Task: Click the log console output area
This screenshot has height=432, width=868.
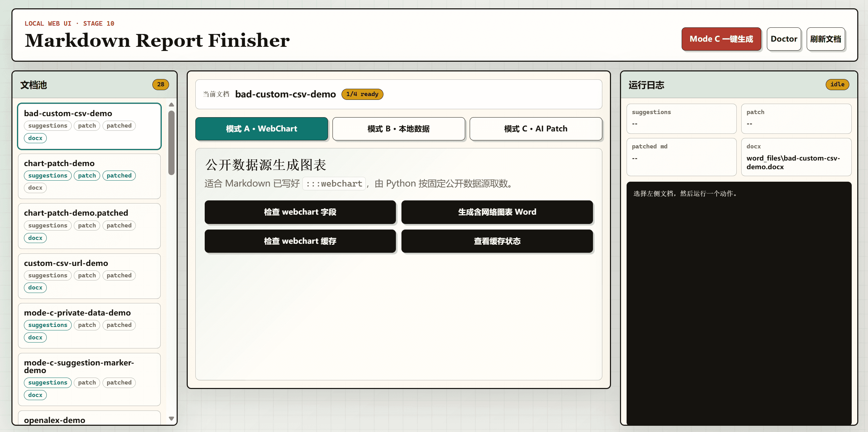Action: (739, 303)
